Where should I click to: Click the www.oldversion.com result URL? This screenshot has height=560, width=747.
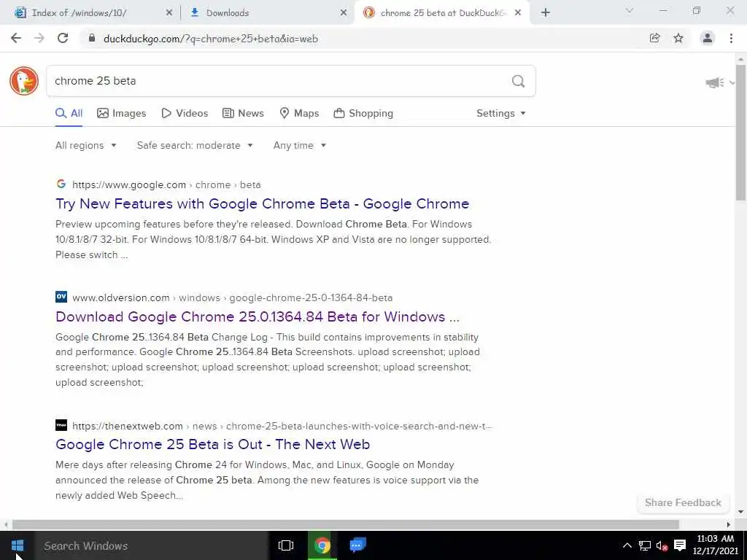tap(233, 297)
